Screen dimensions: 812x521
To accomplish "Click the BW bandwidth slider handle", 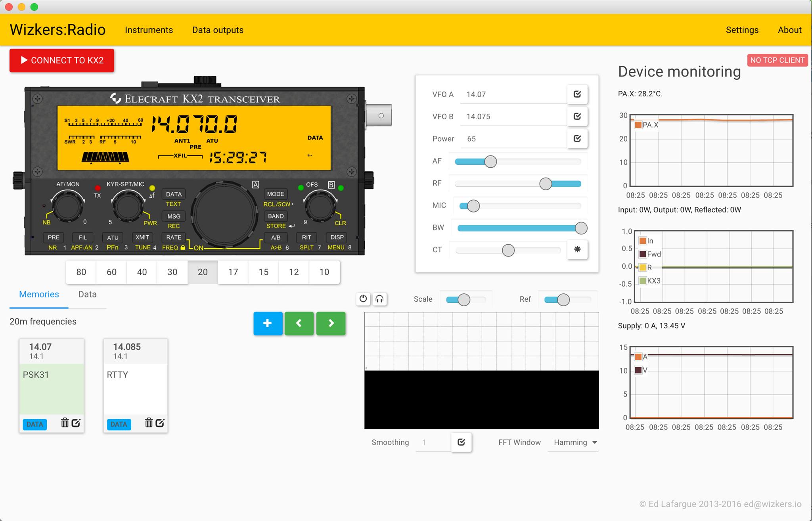I will [x=581, y=228].
